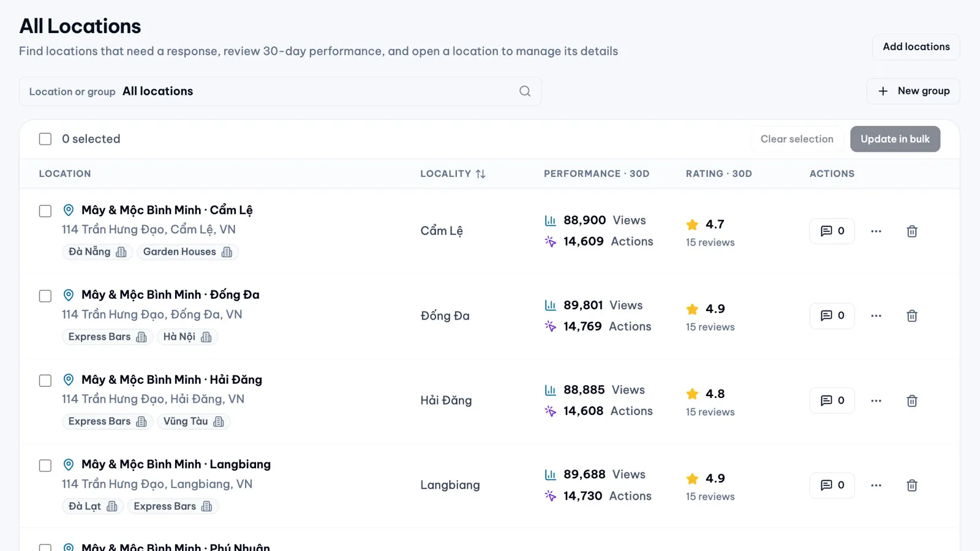Click Express Bars tag in Hải Đăng row
Image resolution: width=980 pixels, height=551 pixels.
click(x=107, y=422)
